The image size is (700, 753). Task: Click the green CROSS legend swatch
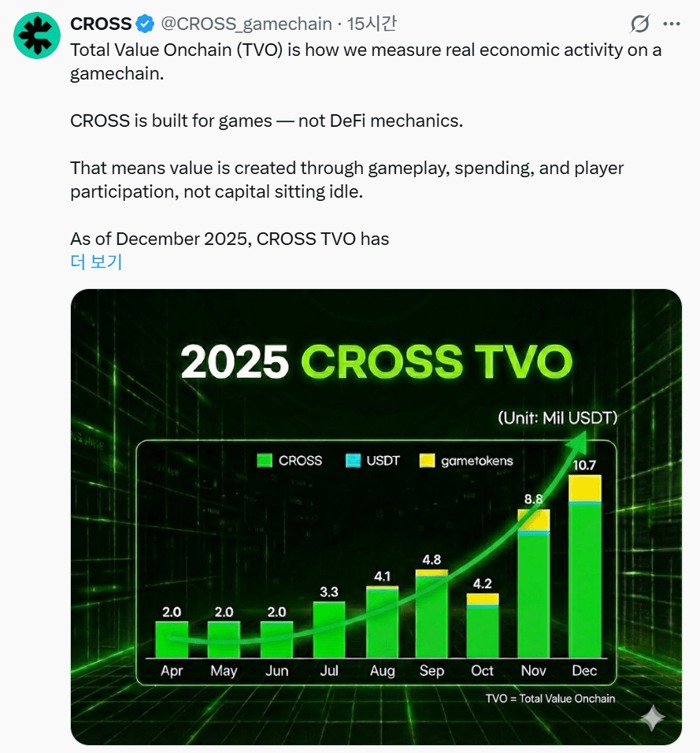pos(265,461)
